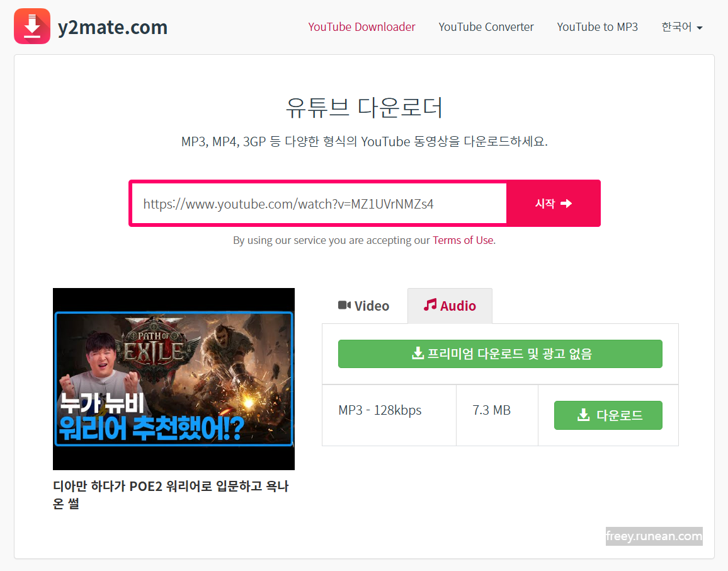Click the 프리미엄 다운로드 및 광고 없음 button

click(500, 354)
